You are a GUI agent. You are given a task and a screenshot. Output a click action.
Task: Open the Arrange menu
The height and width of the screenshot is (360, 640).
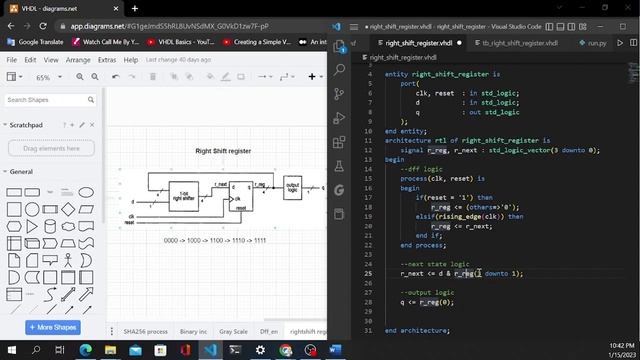point(78,60)
